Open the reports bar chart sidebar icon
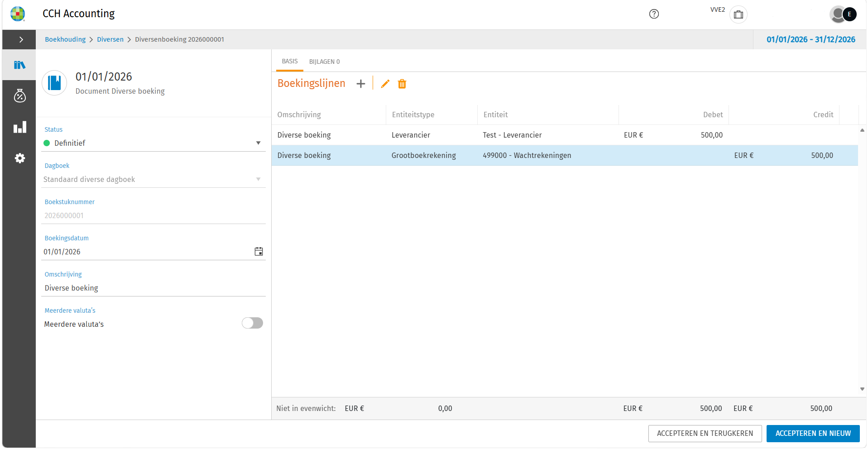Viewport: 868px width, 449px height. (x=19, y=127)
